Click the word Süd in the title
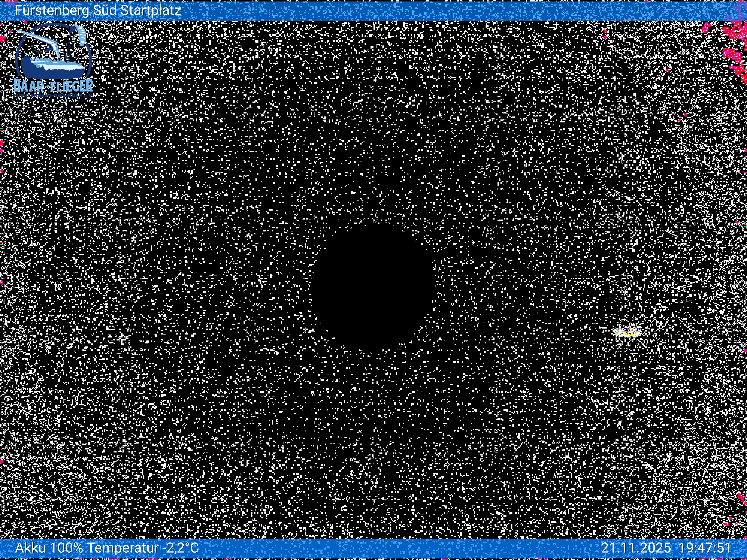 point(105,10)
